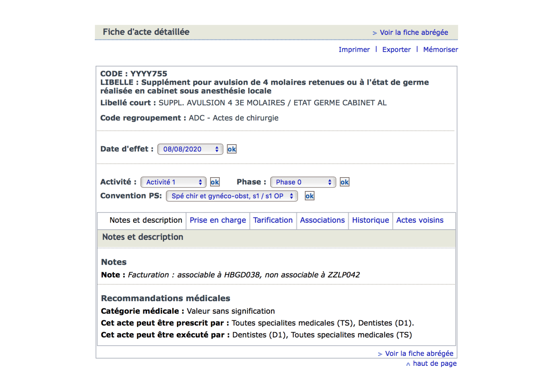This screenshot has height=392, width=555.
Task: Select the Notes et description tab
Action: 146,220
